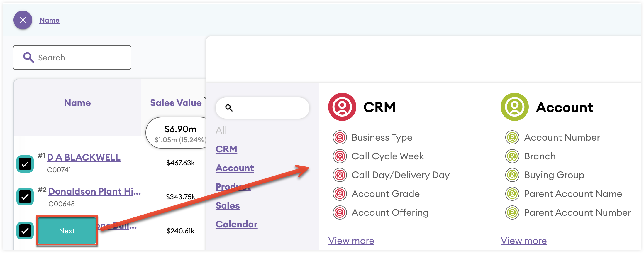Choose the Branch dimension
This screenshot has height=253, width=644.
tap(540, 156)
